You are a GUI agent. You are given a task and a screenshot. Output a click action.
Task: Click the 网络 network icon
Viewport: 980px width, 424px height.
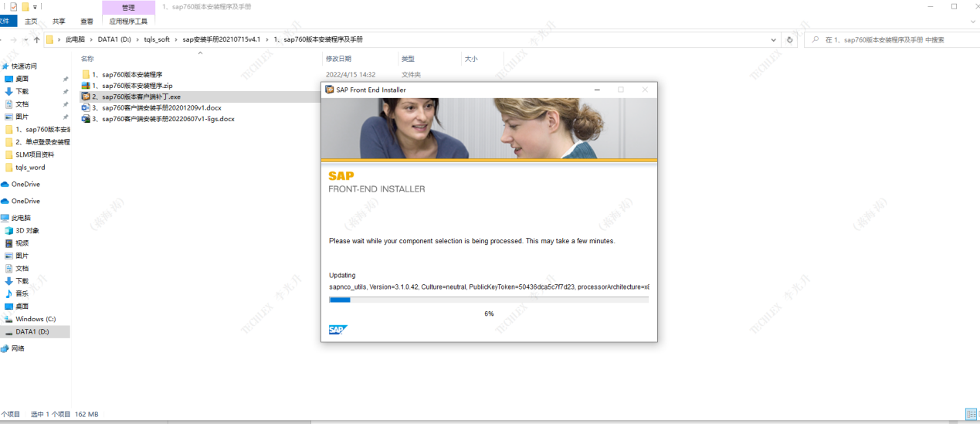pyautogui.click(x=5, y=348)
